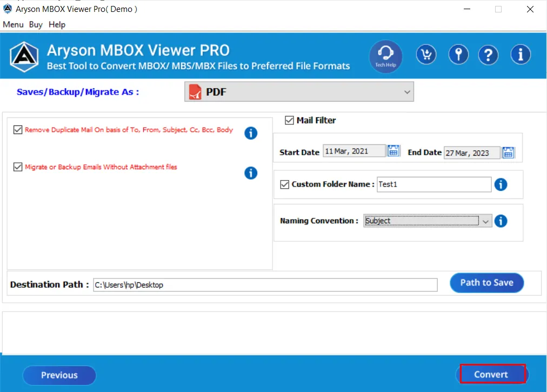Toggle the Custom Folder Name checkbox
This screenshot has height=392, width=547.
pyautogui.click(x=285, y=184)
